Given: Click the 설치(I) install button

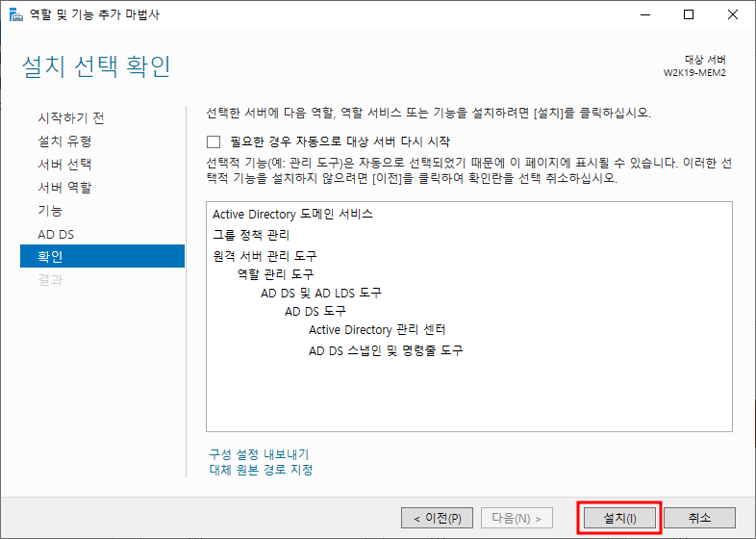Looking at the screenshot, I should tap(619, 518).
